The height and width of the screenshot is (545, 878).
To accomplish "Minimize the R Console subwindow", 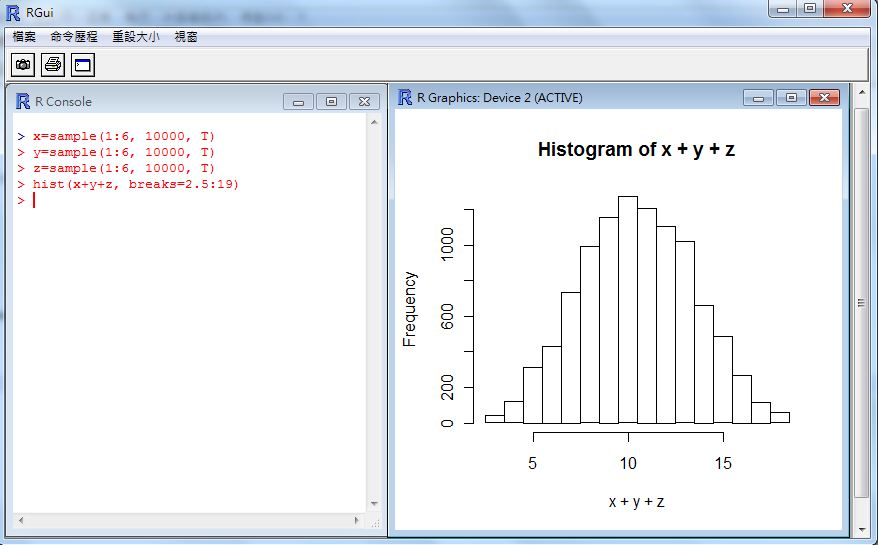I will point(298,101).
